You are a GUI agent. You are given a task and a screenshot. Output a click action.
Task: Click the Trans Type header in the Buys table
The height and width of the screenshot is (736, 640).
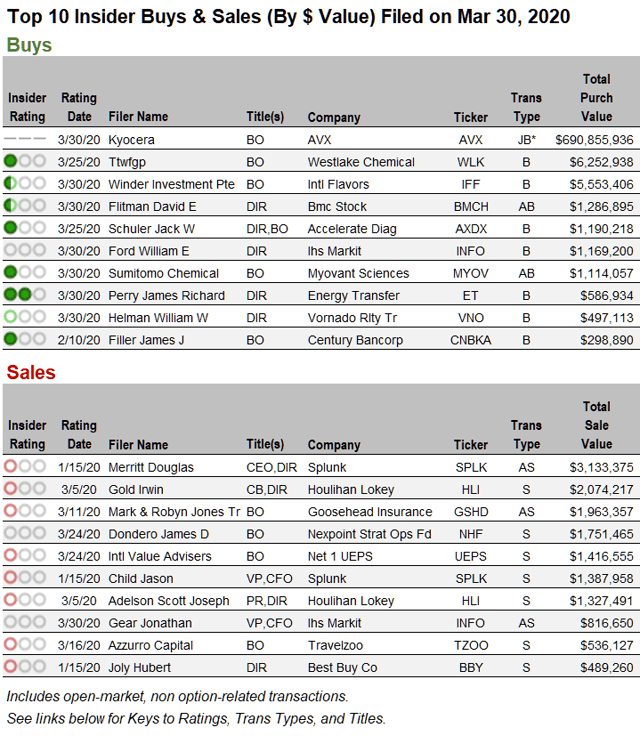click(526, 107)
